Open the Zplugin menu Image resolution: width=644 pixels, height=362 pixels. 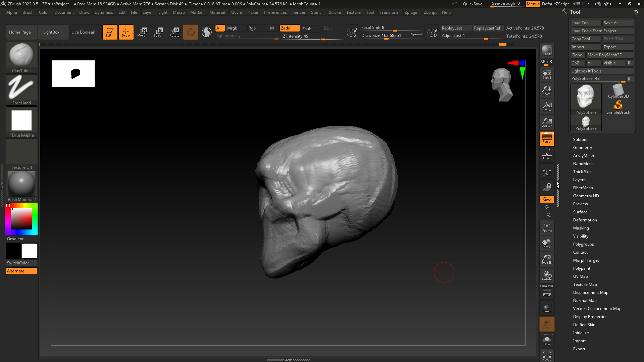[x=411, y=12]
